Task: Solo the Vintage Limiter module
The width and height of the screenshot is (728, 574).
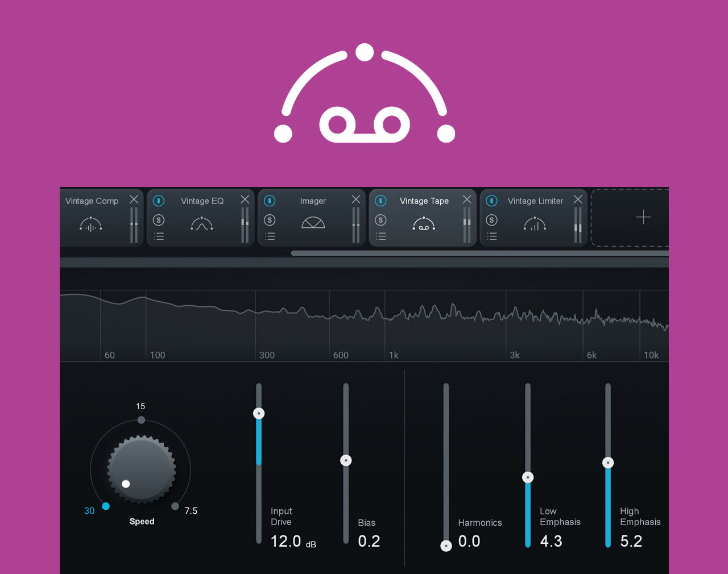Action: pos(491,220)
